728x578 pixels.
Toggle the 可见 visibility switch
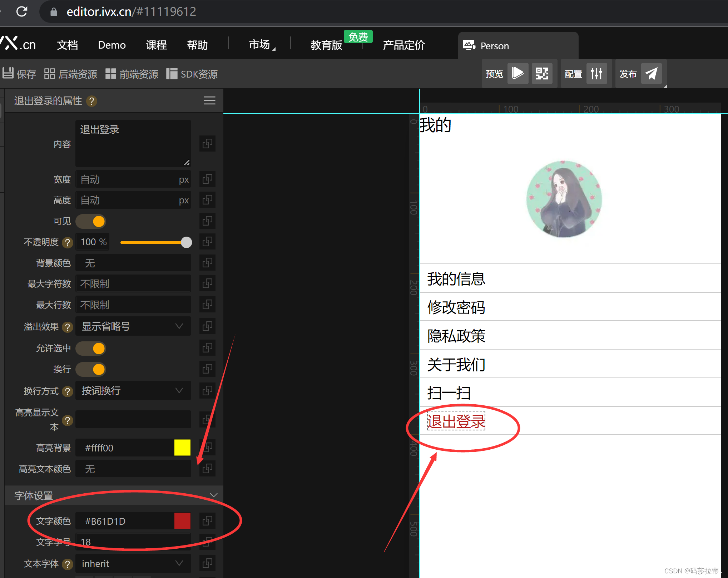pos(91,221)
